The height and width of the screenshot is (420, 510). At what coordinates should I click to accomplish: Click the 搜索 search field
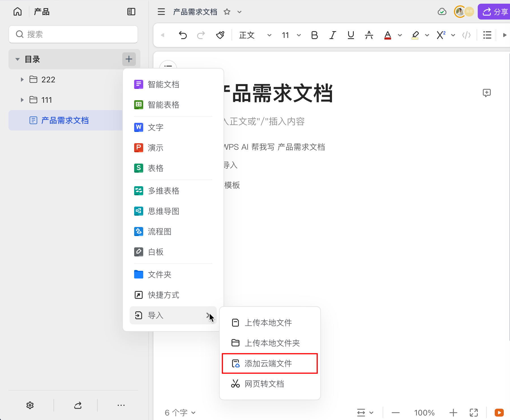[x=73, y=34]
